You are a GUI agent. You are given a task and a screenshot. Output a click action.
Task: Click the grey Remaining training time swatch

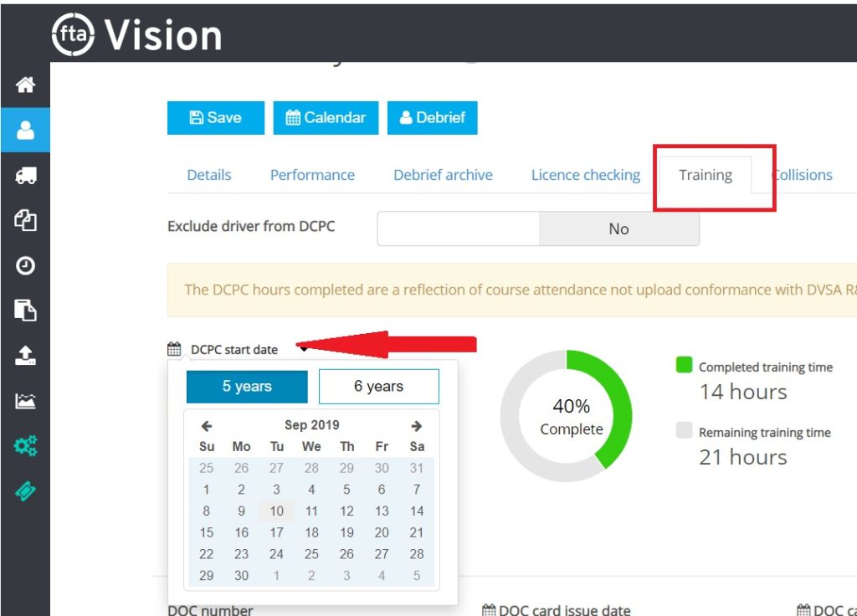(685, 430)
